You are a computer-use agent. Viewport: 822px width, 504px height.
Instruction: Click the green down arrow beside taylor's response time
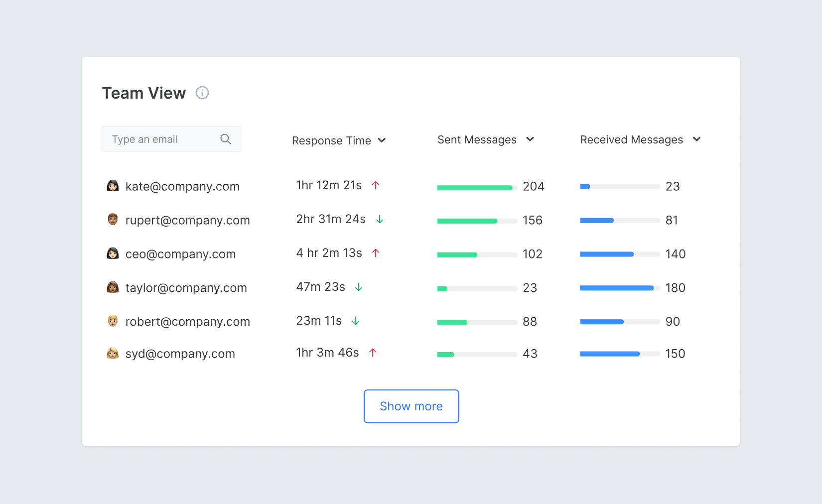359,287
